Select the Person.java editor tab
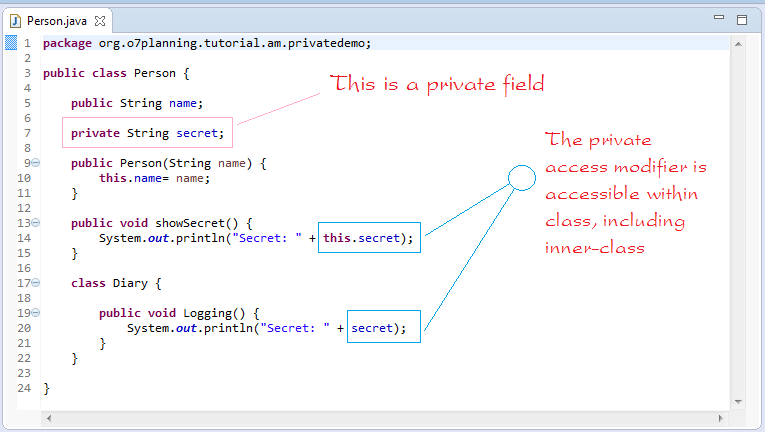This screenshot has width=765, height=432. point(57,21)
